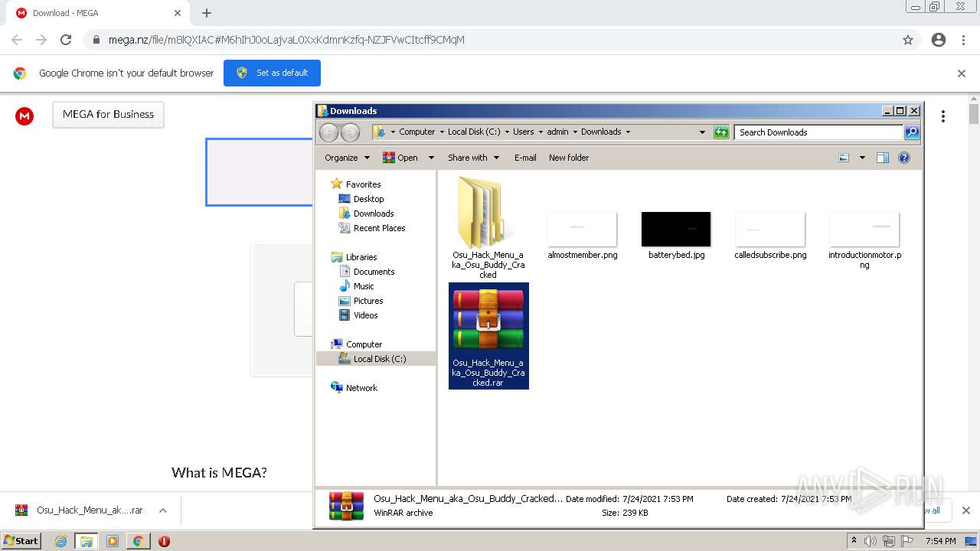Open Chrome profile avatar icon
Screen dimensions: 980x551
(x=939, y=40)
